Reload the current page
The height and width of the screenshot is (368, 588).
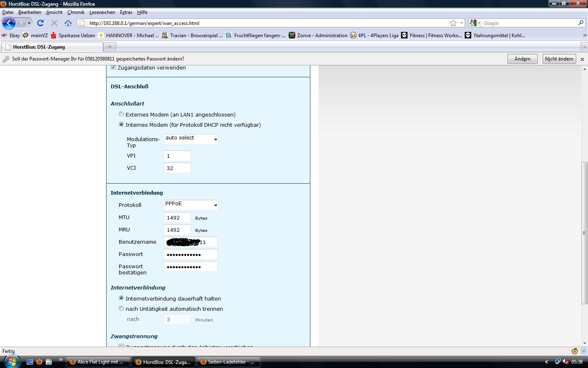[40, 23]
